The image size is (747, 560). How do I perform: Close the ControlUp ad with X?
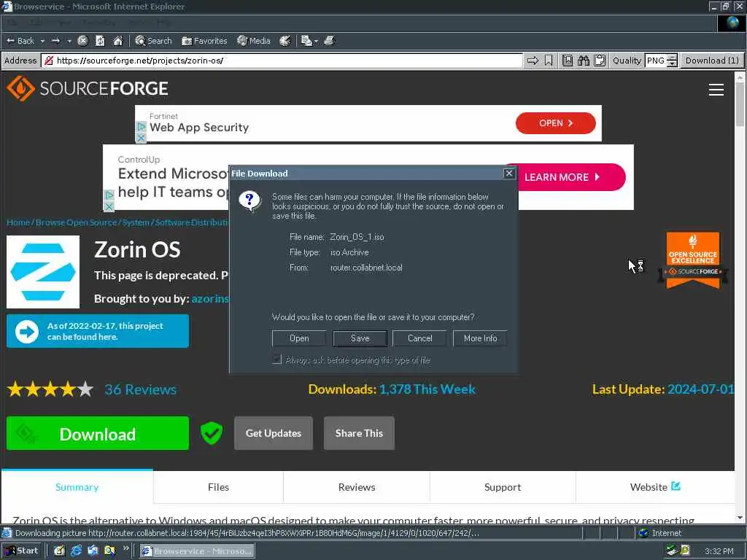(x=109, y=206)
